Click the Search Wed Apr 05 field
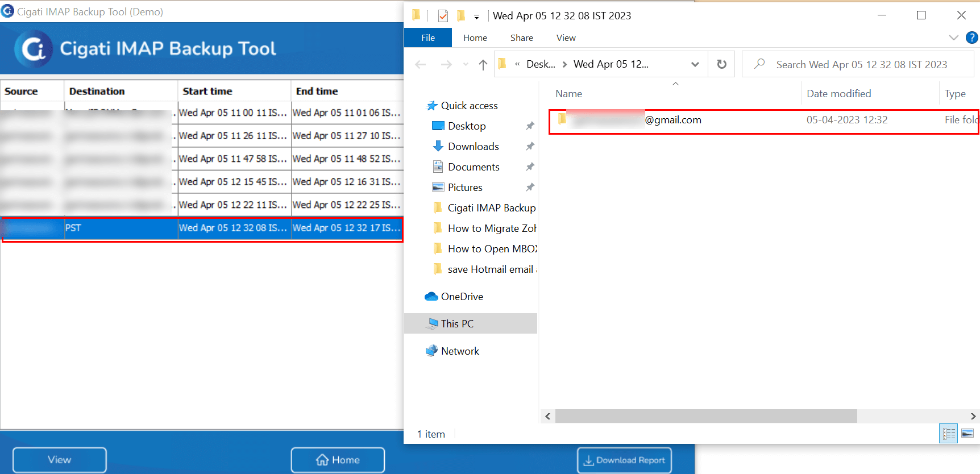The height and width of the screenshot is (474, 980). 858,64
